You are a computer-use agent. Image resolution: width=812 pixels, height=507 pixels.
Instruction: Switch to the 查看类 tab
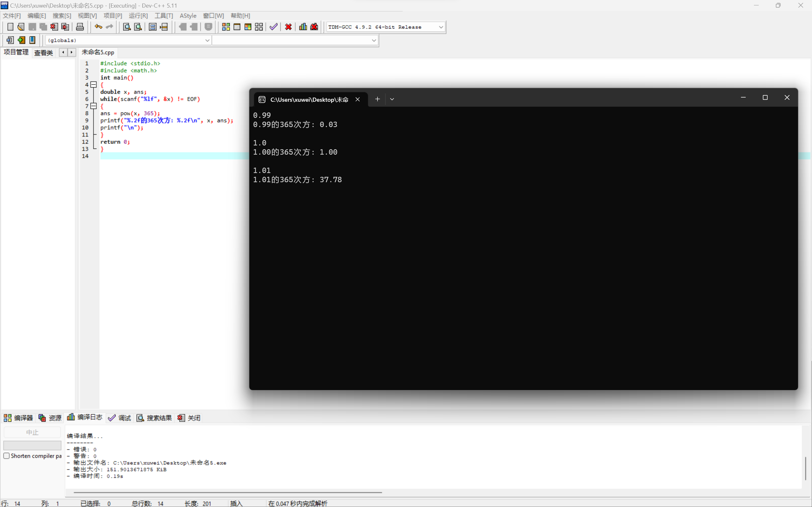pos(44,53)
